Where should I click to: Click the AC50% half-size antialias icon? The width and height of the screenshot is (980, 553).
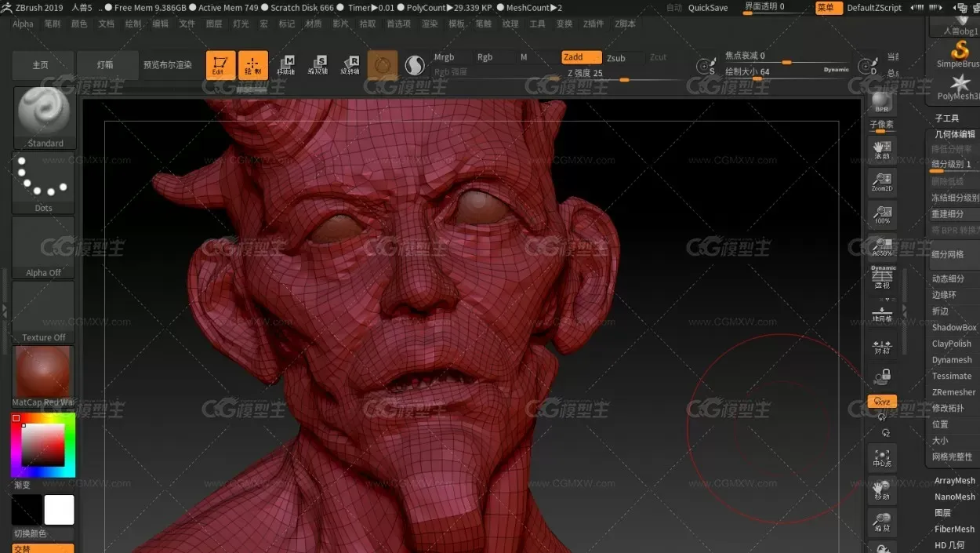pos(883,247)
